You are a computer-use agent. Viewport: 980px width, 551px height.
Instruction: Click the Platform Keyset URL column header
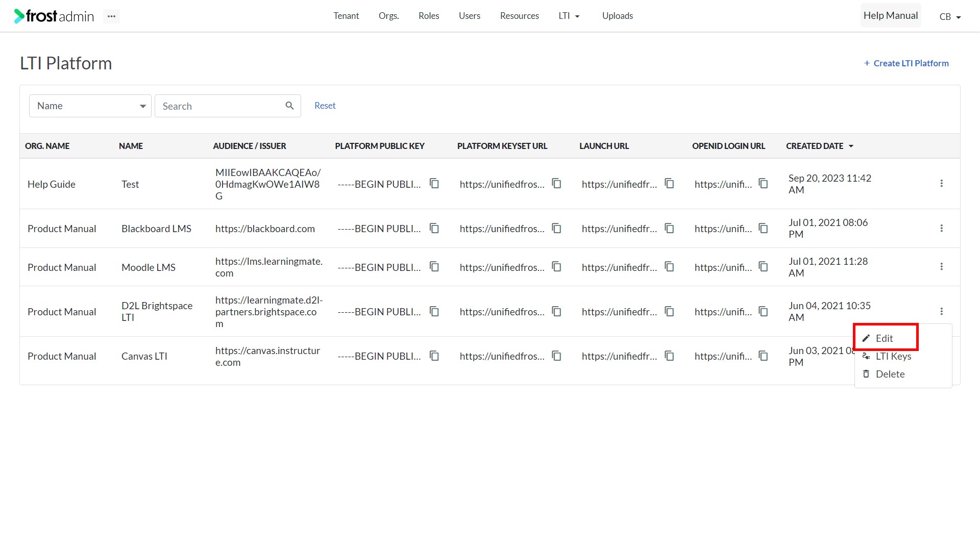click(x=502, y=146)
